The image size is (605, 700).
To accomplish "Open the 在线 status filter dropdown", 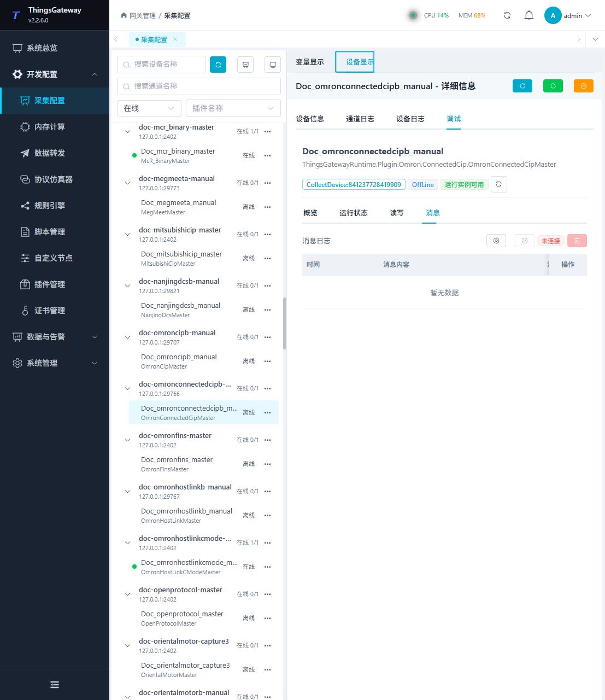I will coord(149,108).
